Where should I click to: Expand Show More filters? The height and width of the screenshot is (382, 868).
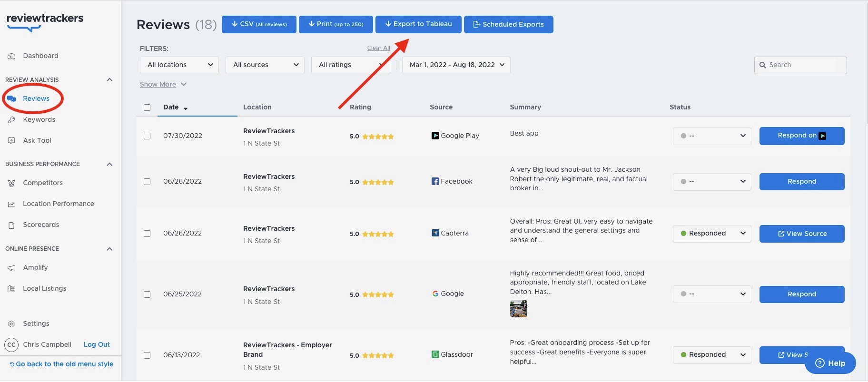(163, 84)
